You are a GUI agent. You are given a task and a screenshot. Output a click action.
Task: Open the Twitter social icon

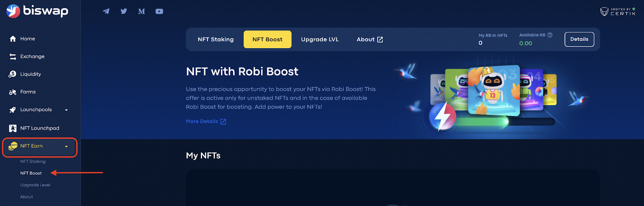point(124,11)
